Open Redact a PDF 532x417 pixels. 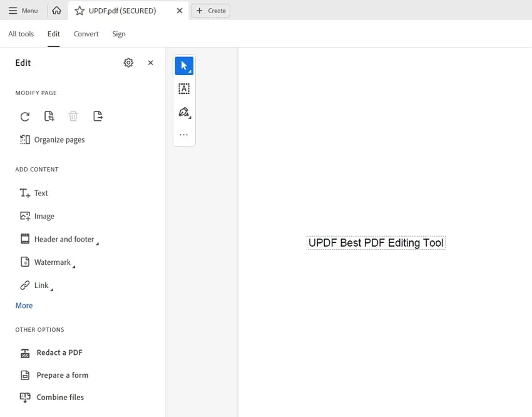(51, 353)
